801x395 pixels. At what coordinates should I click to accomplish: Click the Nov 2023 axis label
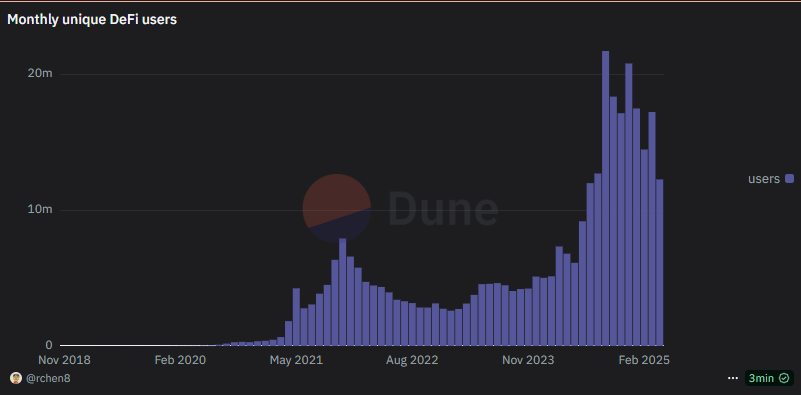[x=528, y=360]
